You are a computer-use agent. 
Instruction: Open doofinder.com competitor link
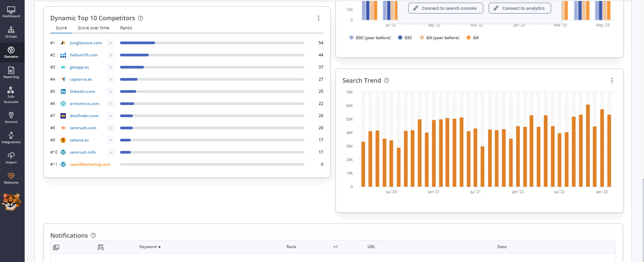pyautogui.click(x=84, y=116)
